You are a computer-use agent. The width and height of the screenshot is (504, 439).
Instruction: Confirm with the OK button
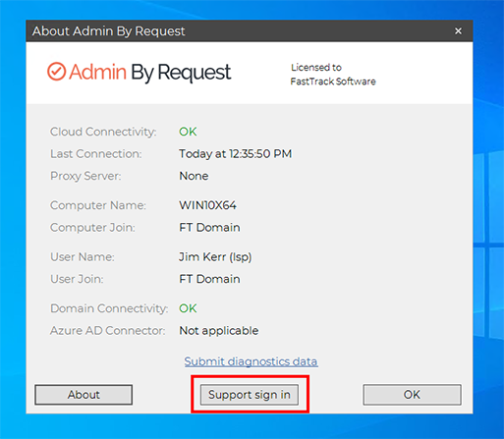coord(412,395)
